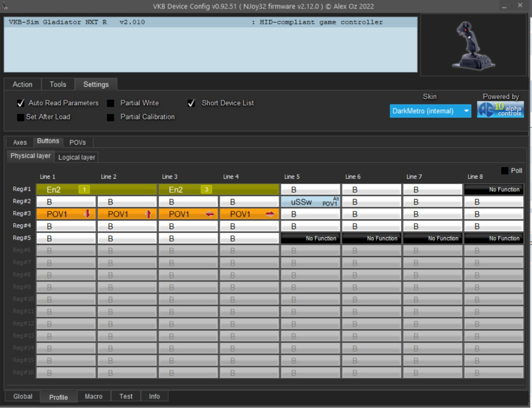Image resolution: width=532 pixels, height=409 pixels.
Task: Click B cell at Reg#1 Line 7
Action: [433, 190]
